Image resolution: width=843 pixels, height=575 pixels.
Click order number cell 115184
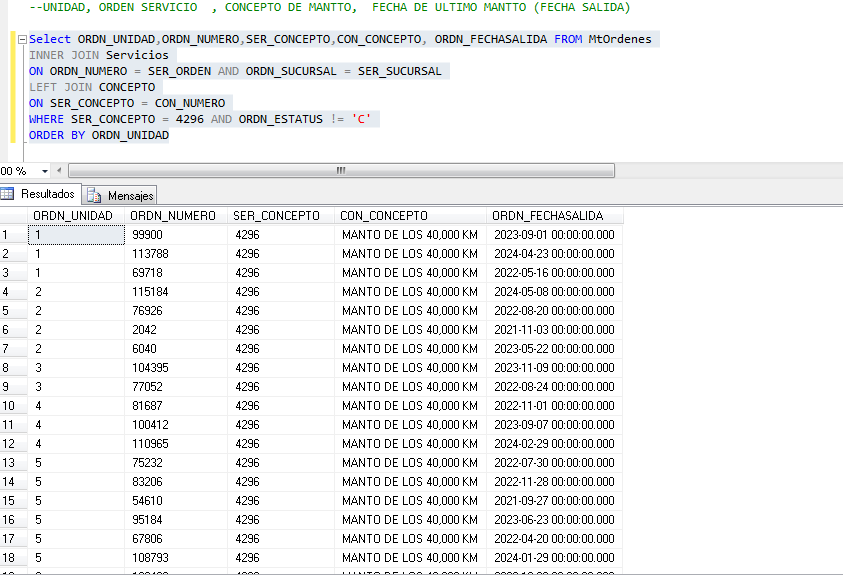click(176, 292)
